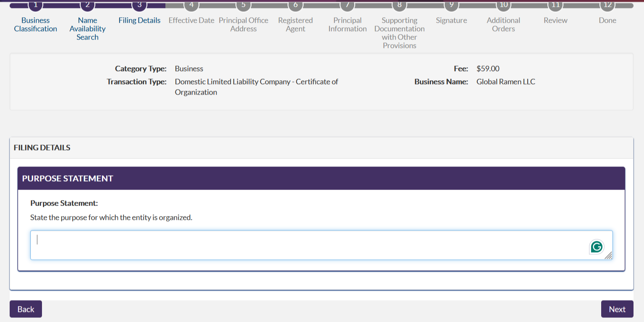
Task: Click the text area resize handle
Action: 608,256
